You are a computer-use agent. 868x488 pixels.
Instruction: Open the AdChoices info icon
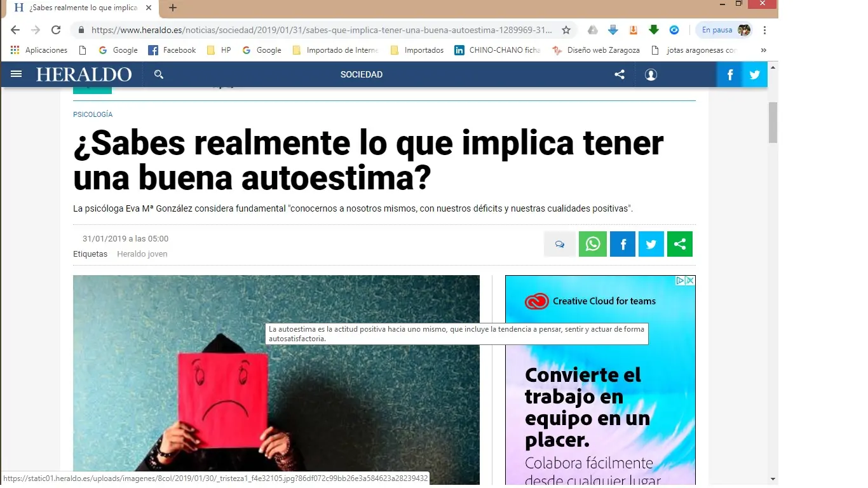coord(680,280)
